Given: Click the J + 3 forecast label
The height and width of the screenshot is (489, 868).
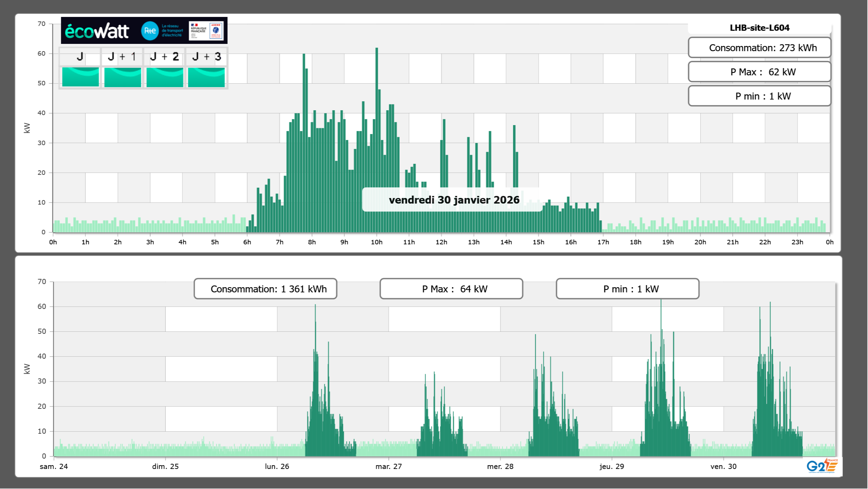Looking at the screenshot, I should [206, 57].
